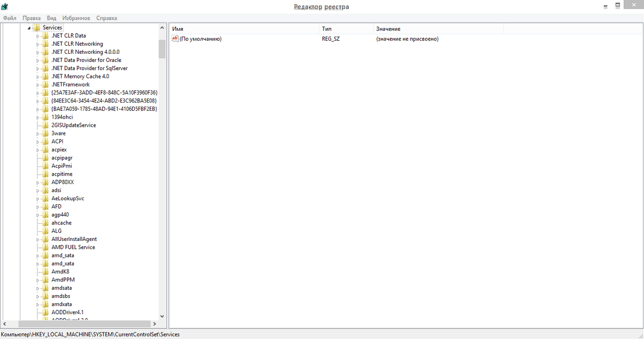Open the Правка menu

32,18
